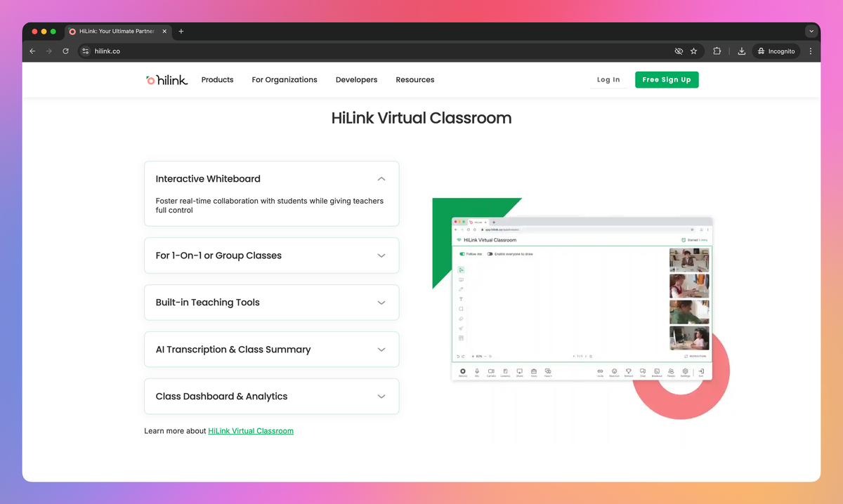The width and height of the screenshot is (843, 504).
Task: Click Invite icon in the classroom preview
Action: pyautogui.click(x=600, y=372)
